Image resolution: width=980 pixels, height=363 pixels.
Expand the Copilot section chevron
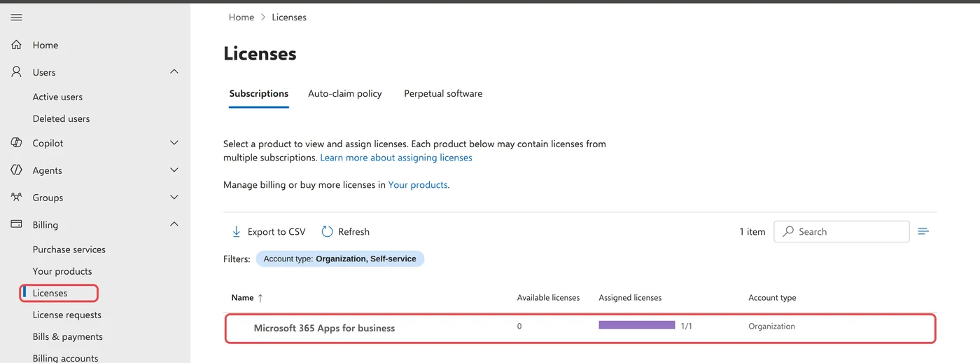tap(174, 143)
